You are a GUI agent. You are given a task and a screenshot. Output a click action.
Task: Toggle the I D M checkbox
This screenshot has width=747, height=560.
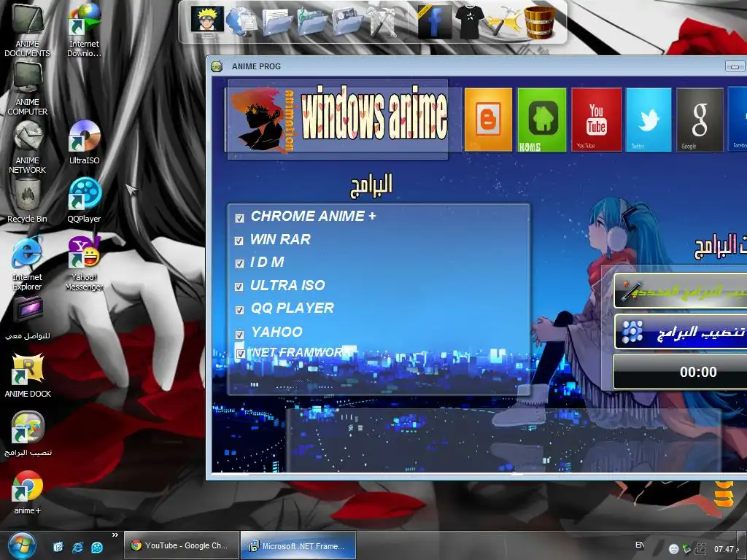239,263
